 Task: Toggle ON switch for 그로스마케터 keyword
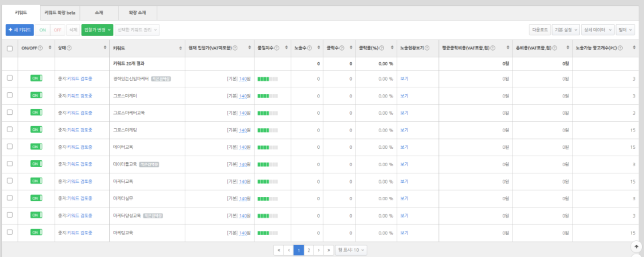(x=36, y=95)
